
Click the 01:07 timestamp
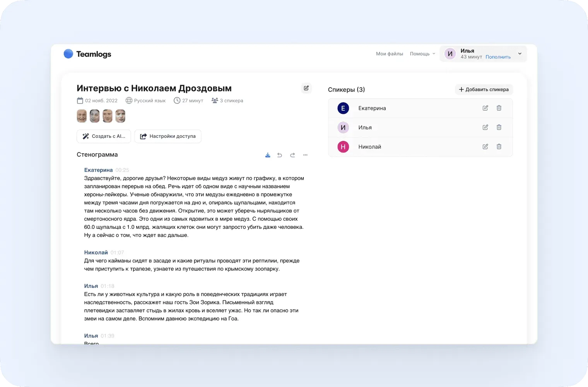pos(117,253)
